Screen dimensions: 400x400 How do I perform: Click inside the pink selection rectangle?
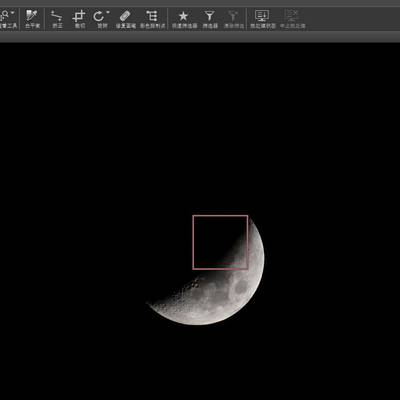point(220,242)
